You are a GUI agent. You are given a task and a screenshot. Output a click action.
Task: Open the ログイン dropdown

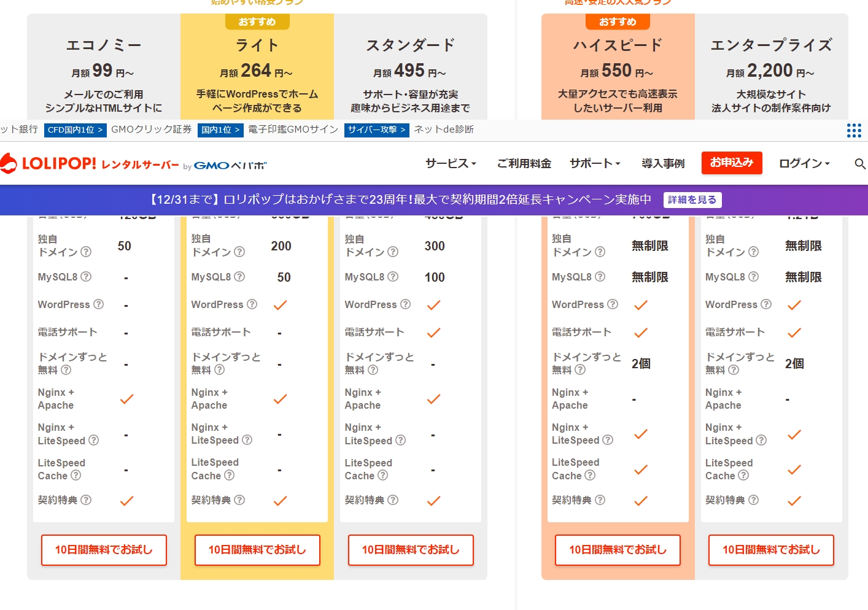804,163
